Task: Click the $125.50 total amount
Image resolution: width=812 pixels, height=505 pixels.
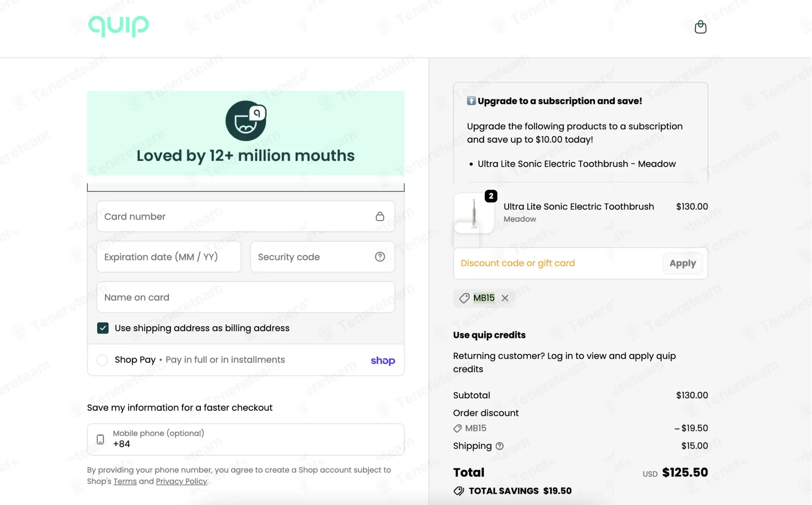Action: 685,472
